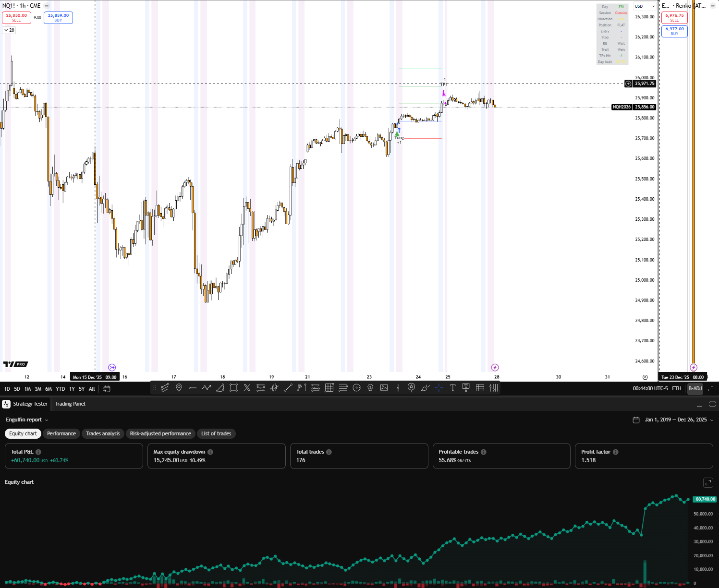Click the info icon beside Profit factor
Viewport: 719px width, 588px height.
click(615, 452)
